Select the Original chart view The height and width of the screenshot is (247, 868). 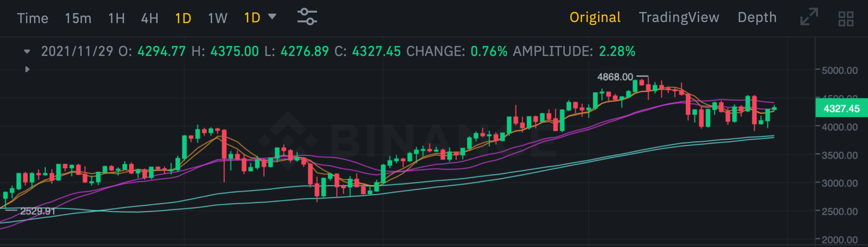(595, 17)
